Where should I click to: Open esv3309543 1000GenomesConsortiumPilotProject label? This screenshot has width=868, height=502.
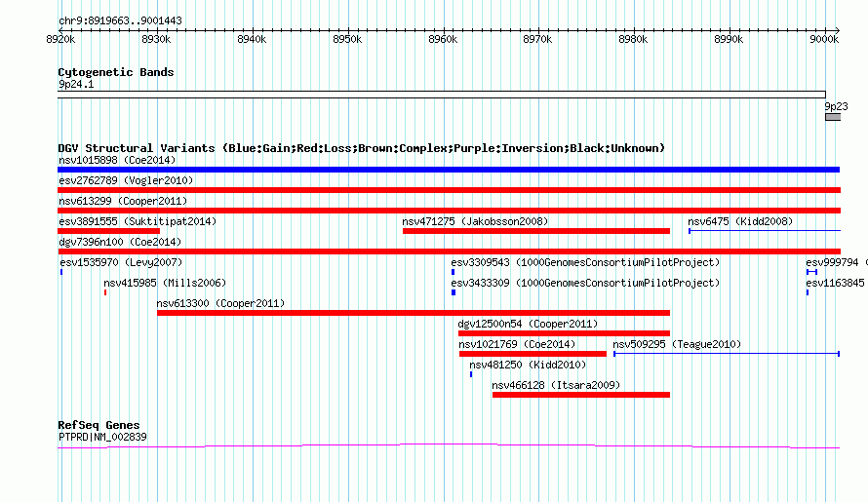pos(585,262)
